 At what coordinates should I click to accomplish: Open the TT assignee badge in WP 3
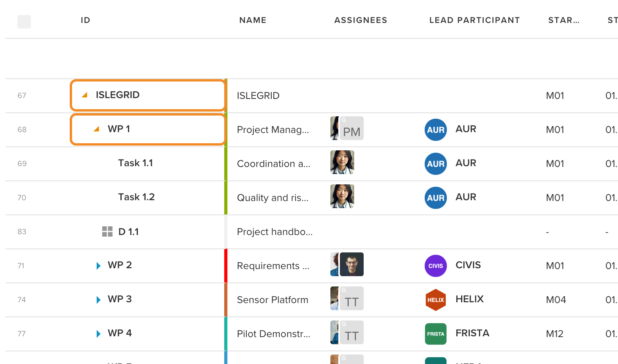352,298
